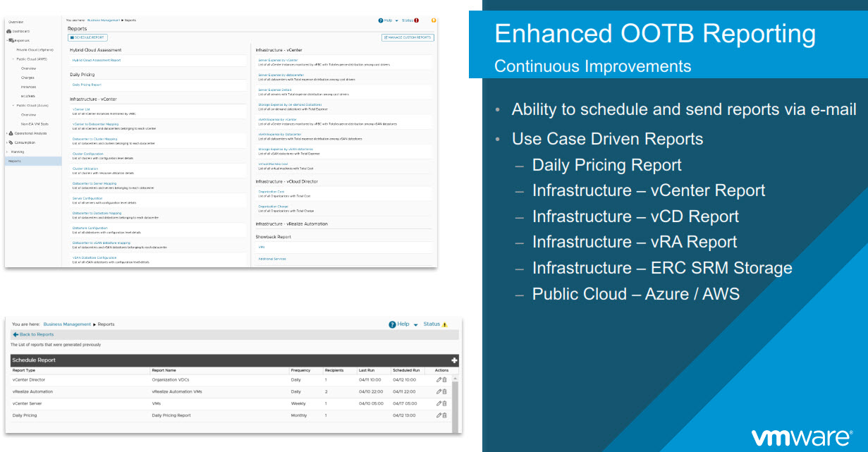
Task: Click the Back to Reports arrow icon
Action: [16, 334]
